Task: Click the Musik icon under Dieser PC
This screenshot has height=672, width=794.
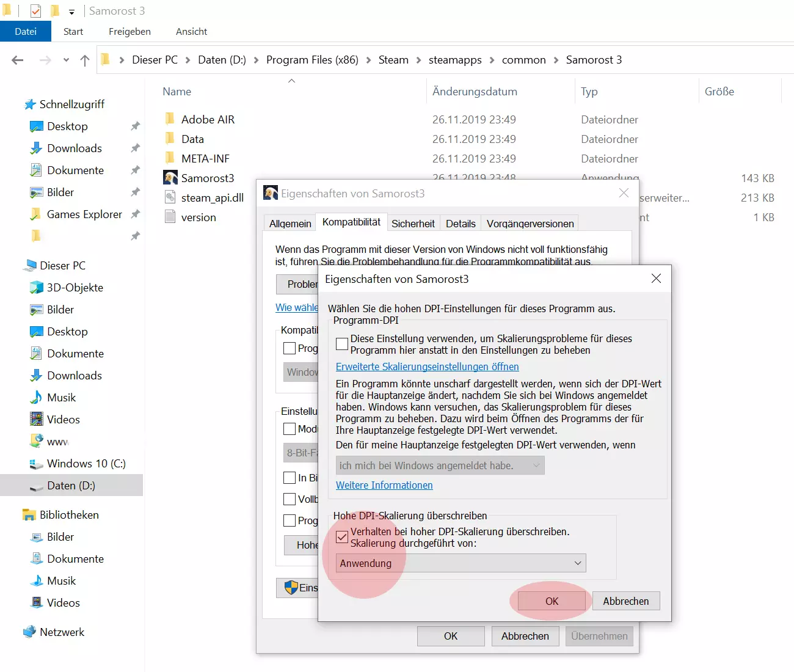Action: tap(37, 398)
